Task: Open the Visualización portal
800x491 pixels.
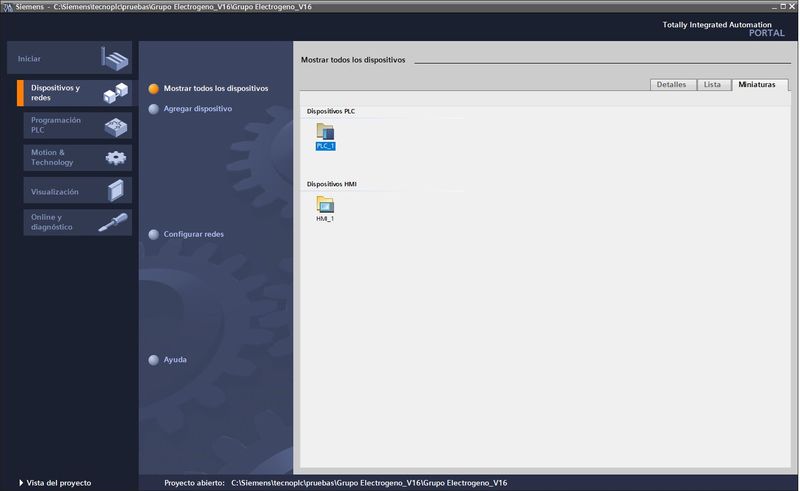Action: tap(78, 190)
